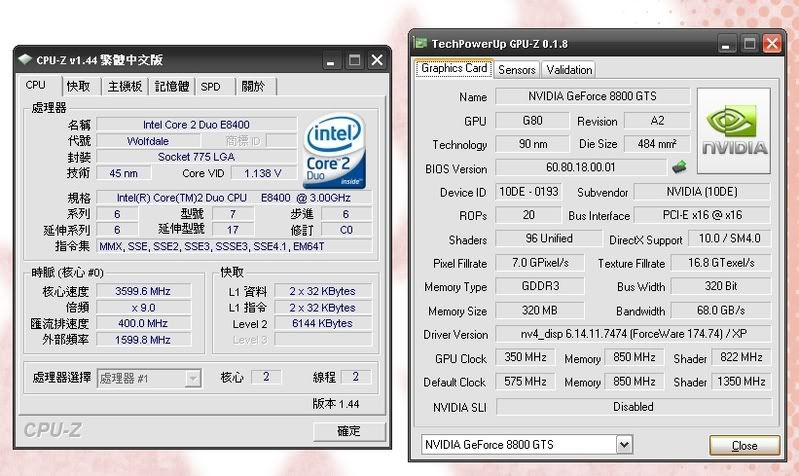Viewport: 799px width, 476px height.
Task: Click Memory Size value 320 MB
Action: coord(540,310)
